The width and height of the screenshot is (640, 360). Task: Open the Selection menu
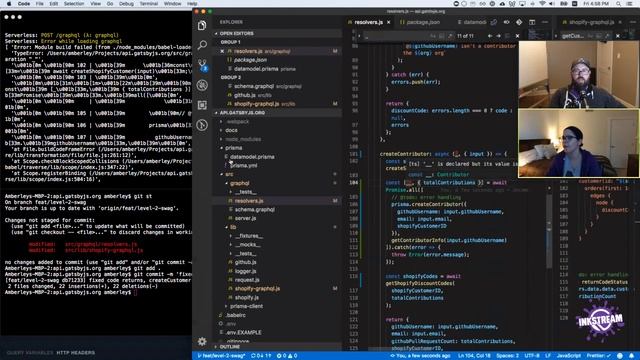[x=74, y=4]
